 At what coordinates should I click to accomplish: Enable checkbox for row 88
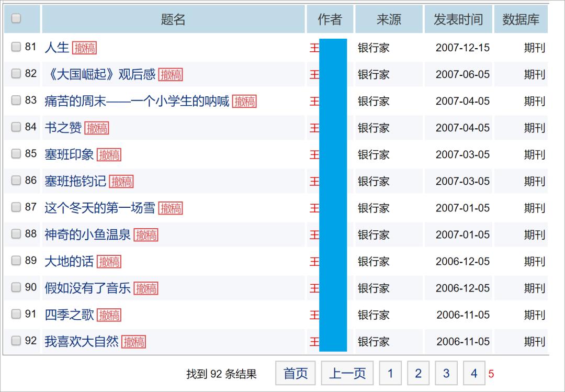coord(16,233)
